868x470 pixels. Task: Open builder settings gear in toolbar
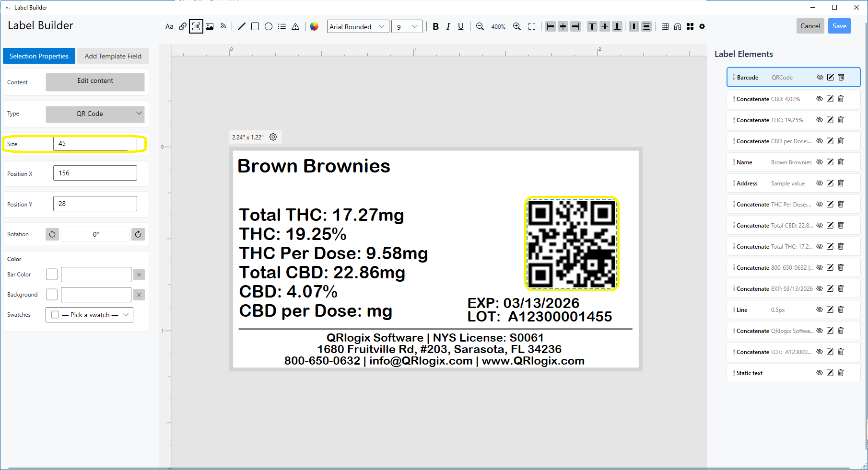(x=702, y=26)
